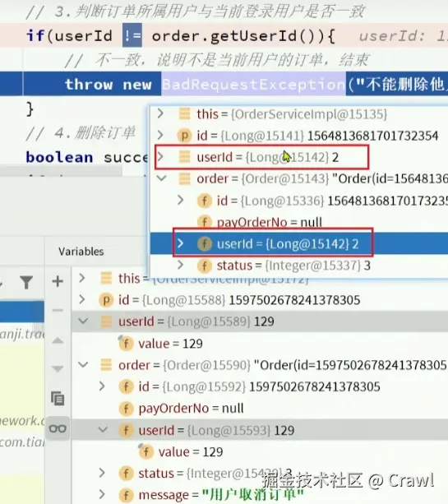The height and width of the screenshot is (504, 448).
Task: Select 'value = 129' under userId {Long@15593}
Action: point(260,452)
